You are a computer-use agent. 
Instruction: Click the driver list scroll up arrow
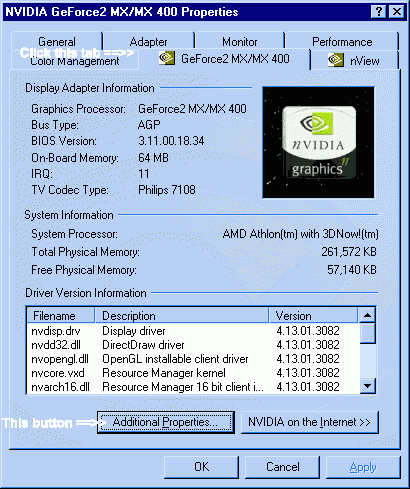click(x=367, y=315)
